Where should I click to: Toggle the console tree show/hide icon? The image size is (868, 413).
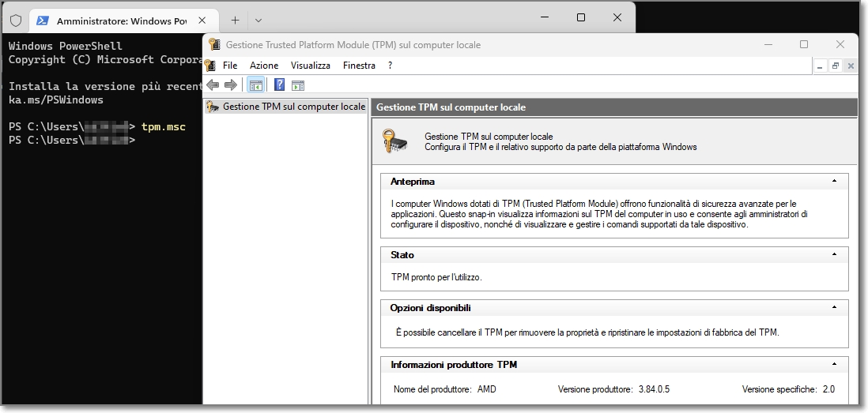point(255,85)
